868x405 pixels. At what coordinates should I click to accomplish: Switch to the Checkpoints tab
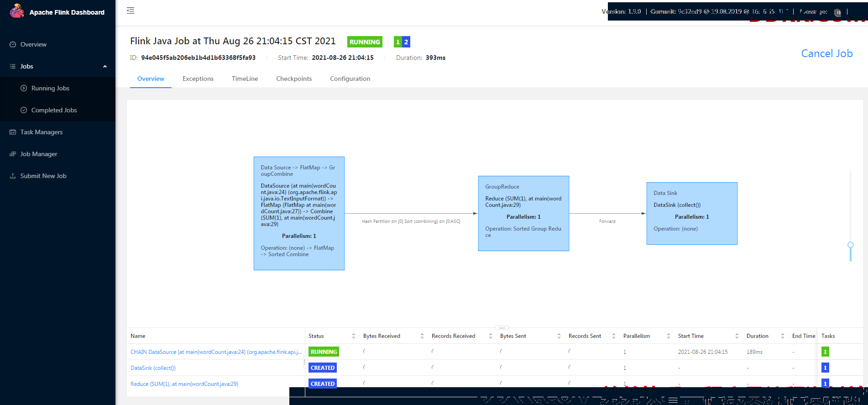[x=294, y=79]
